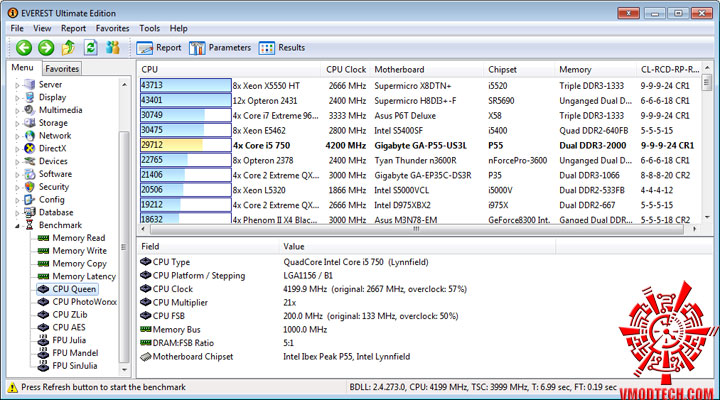Image resolution: width=720 pixels, height=400 pixels.
Task: Expand the Display tree node
Action: click(x=17, y=98)
